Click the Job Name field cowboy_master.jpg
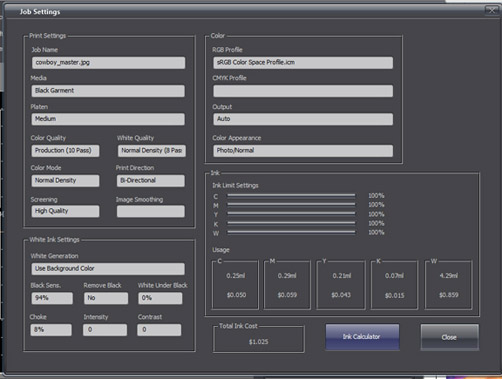 108,63
